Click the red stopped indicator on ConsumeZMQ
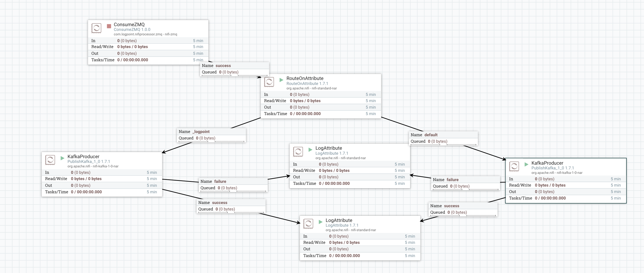The height and width of the screenshot is (273, 644). tap(109, 26)
